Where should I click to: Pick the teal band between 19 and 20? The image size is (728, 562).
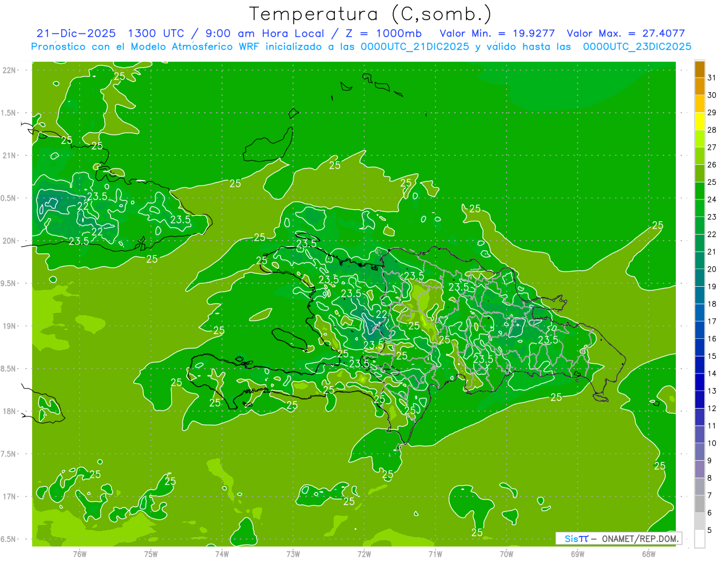(x=699, y=278)
